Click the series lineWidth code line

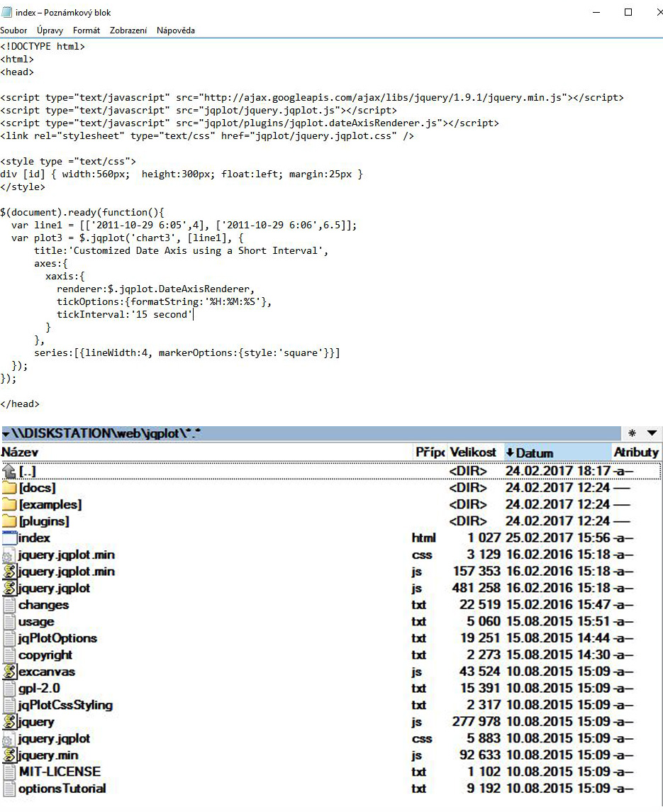click(187, 352)
